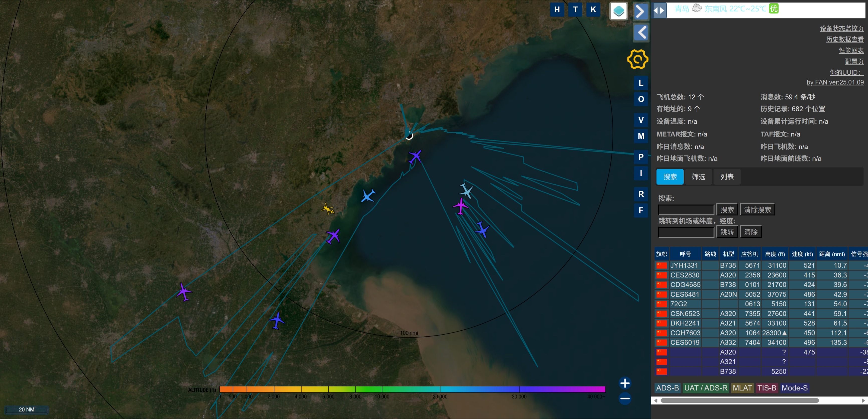Click the right chevron arrow button
Screen dimensions: 868x419
tap(641, 12)
